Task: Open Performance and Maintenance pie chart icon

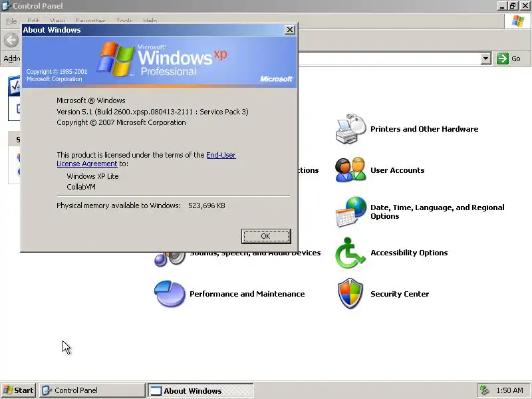Action: [170, 293]
